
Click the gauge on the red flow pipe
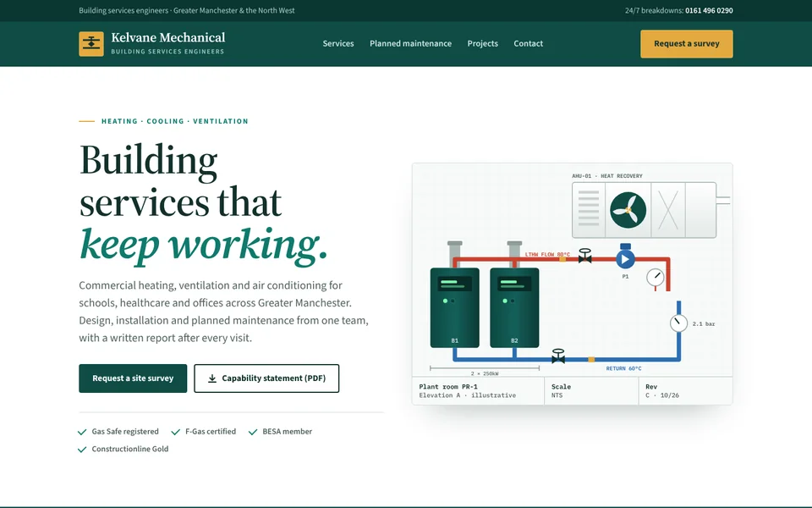tap(656, 278)
